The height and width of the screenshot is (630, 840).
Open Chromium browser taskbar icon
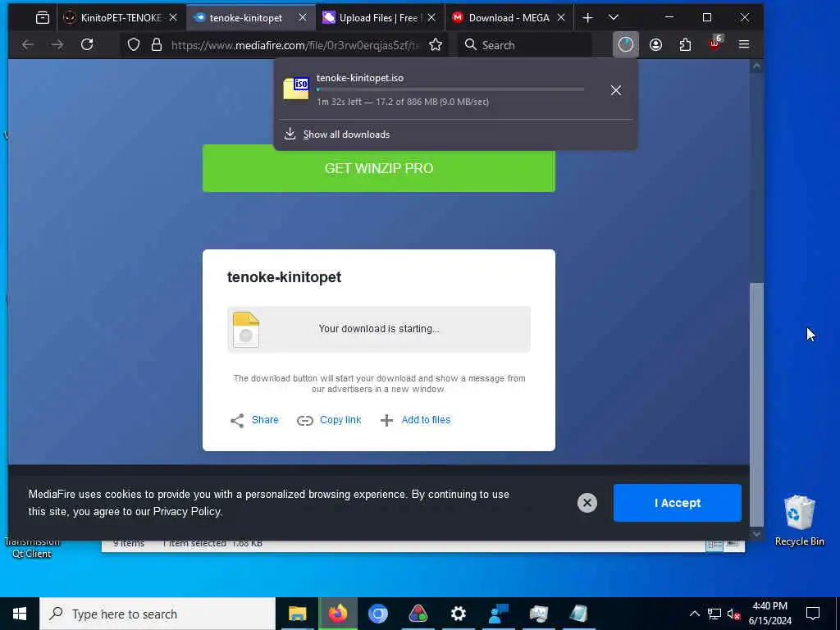[x=377, y=614]
